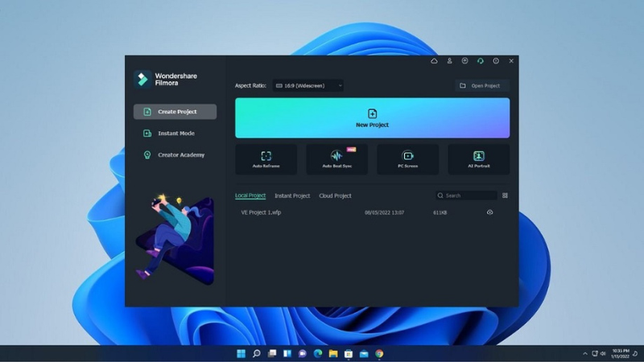Switch to the Cloud Project tab
The image size is (644, 362).
pyautogui.click(x=335, y=195)
